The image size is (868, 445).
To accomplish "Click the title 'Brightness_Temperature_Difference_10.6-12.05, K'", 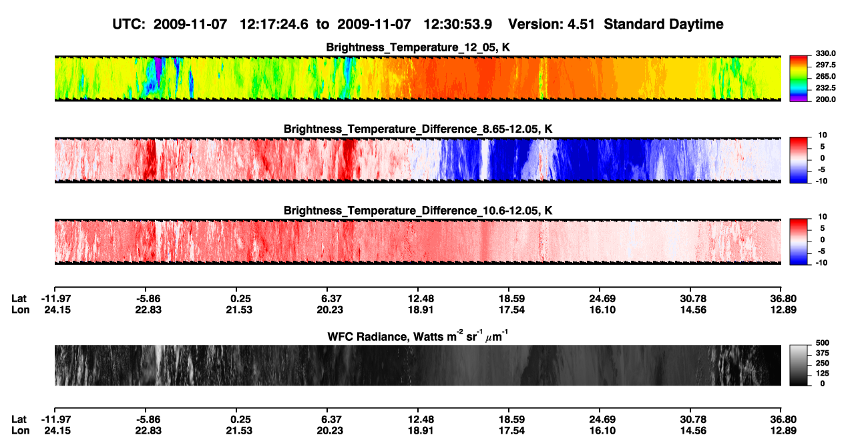I will click(418, 210).
